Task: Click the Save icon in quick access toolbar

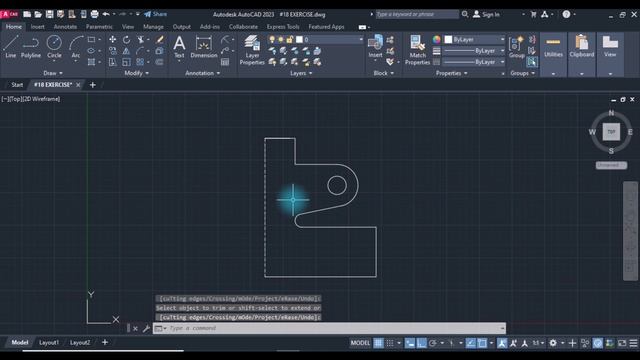Action: [x=49, y=14]
